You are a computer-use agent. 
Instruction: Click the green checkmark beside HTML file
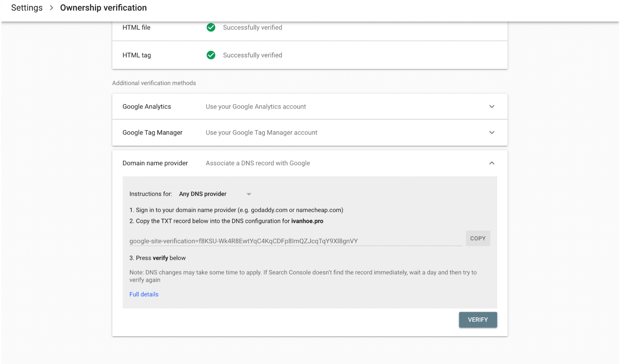coord(211,27)
